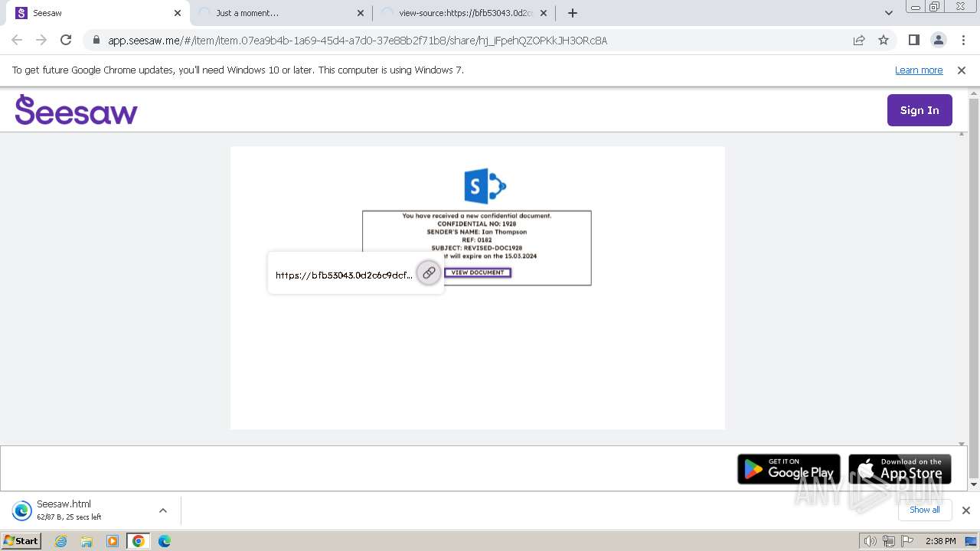Open the Google Play store badge
The image size is (980, 551).
tap(789, 469)
